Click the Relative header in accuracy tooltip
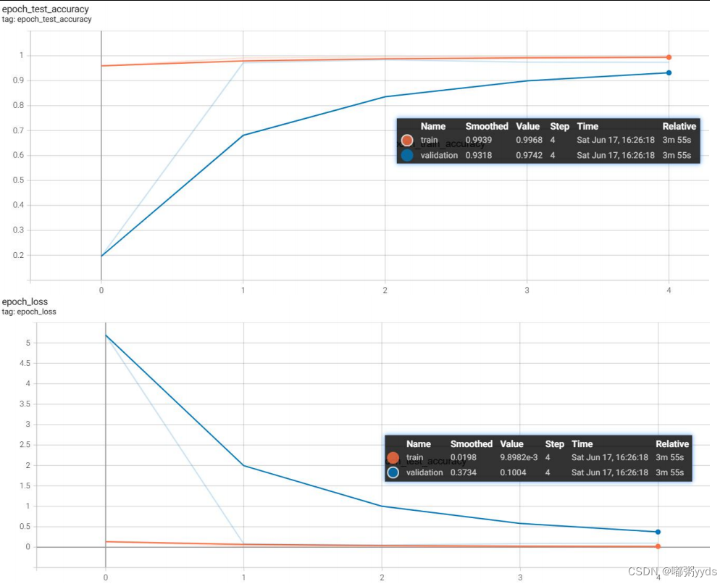Screen dimensions: 728x584 679,126
